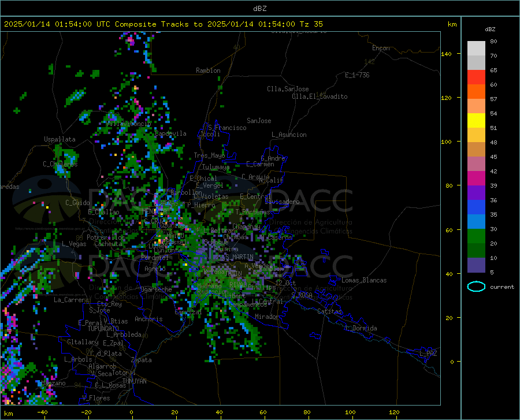Viewport: 520px width, 420px height.
Task: Click the Tres_Mayo place label
Action: pyautogui.click(x=209, y=155)
